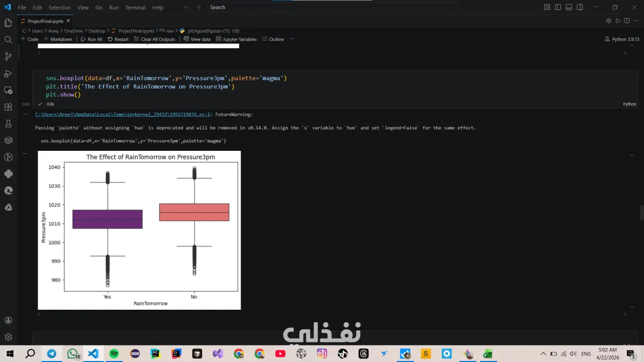
Task: Click the editor vertical scrollbar thumb
Action: (x=641, y=213)
